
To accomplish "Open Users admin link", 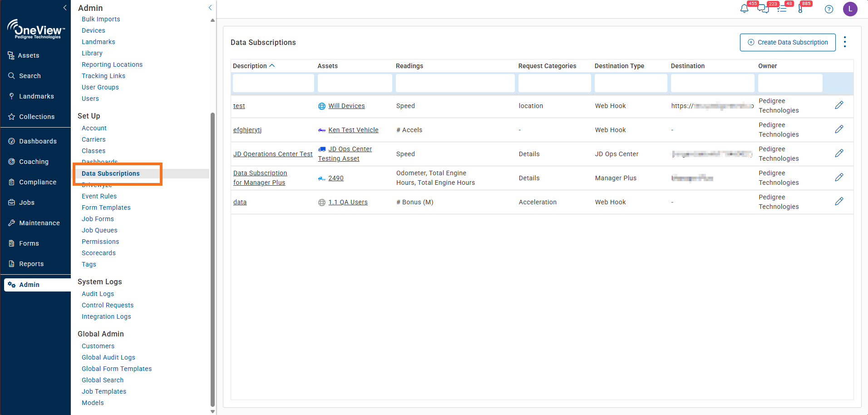I will click(90, 99).
